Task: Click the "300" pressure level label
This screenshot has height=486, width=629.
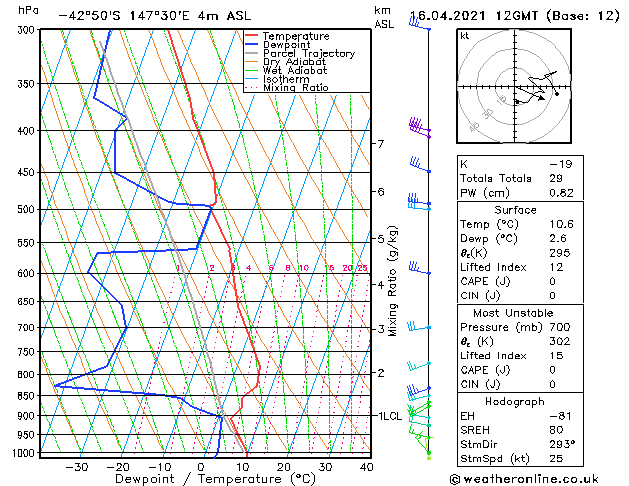Action: point(28,30)
